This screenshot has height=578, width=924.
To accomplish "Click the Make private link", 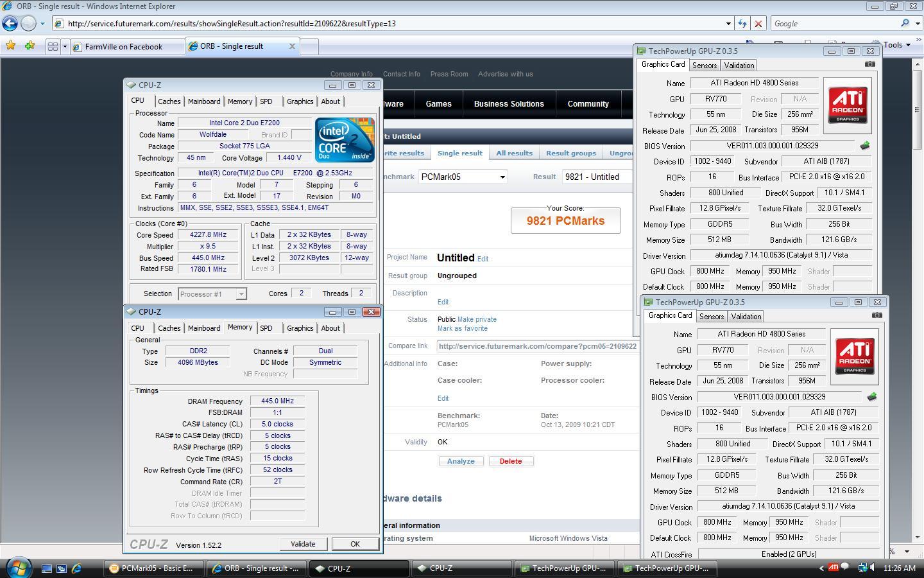I will [477, 319].
